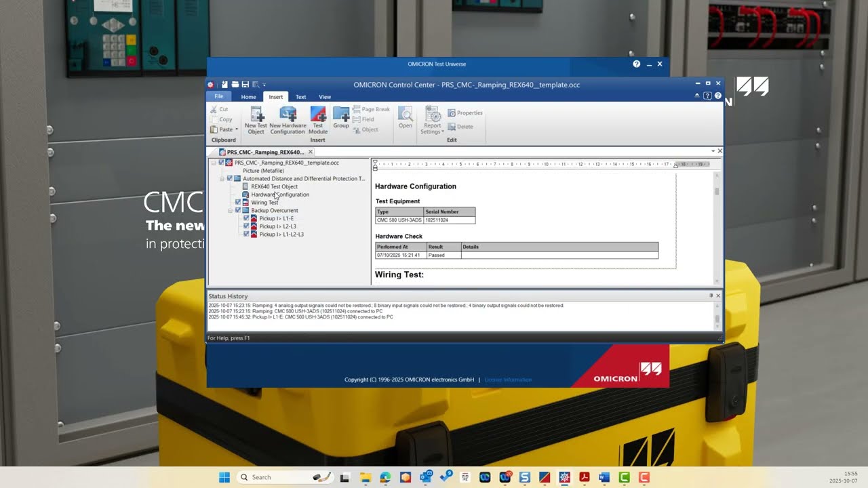This screenshot has width=868, height=488.
Task: Open Outlook from the taskbar
Action: tap(425, 477)
